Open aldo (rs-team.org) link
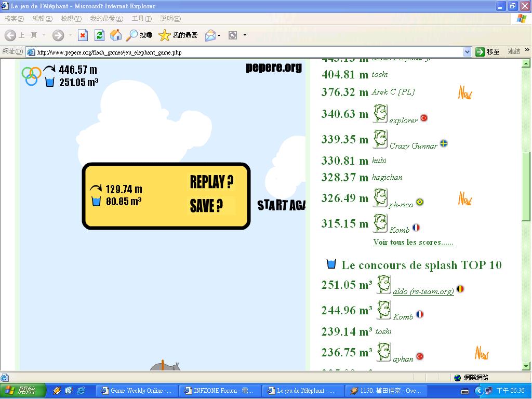532x399 pixels. [x=423, y=291]
